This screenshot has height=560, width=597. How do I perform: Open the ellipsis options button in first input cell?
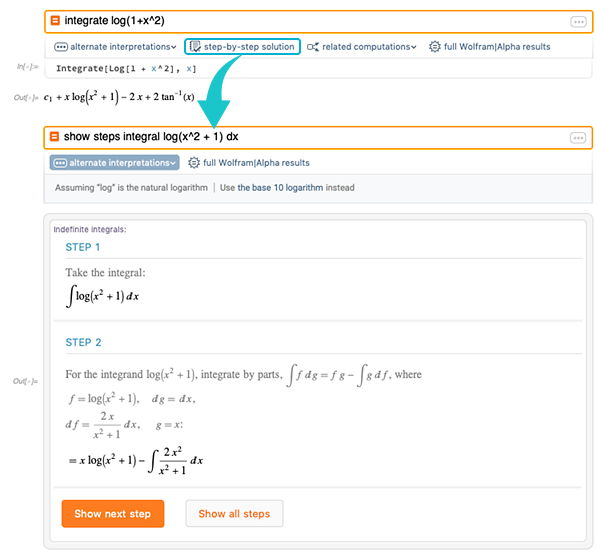[x=578, y=22]
